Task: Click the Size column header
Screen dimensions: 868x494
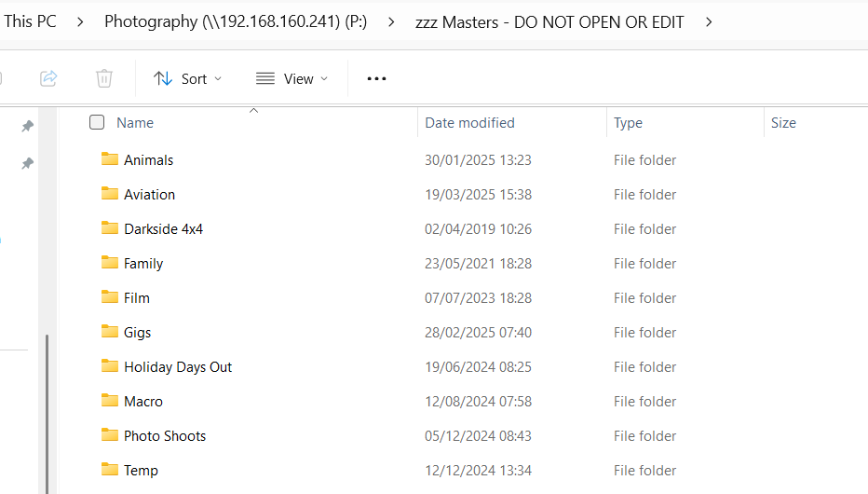Action: tap(783, 122)
